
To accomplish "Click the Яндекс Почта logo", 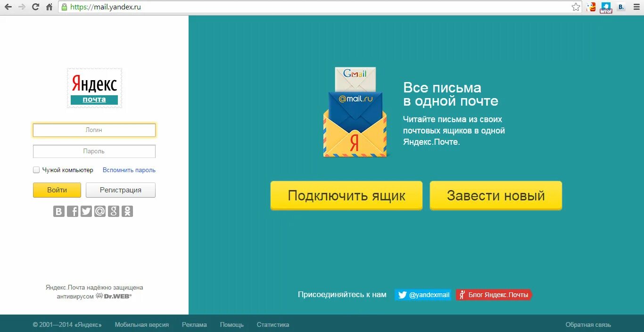I will point(94,88).
